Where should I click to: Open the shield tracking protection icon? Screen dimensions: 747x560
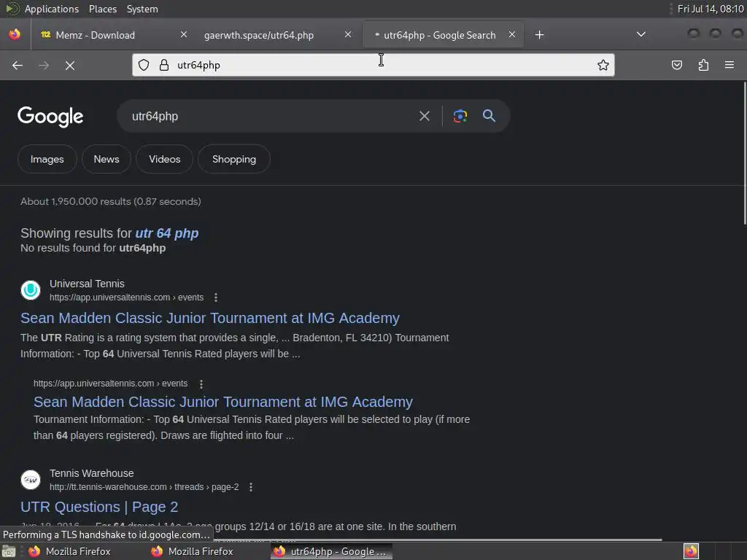tap(144, 65)
